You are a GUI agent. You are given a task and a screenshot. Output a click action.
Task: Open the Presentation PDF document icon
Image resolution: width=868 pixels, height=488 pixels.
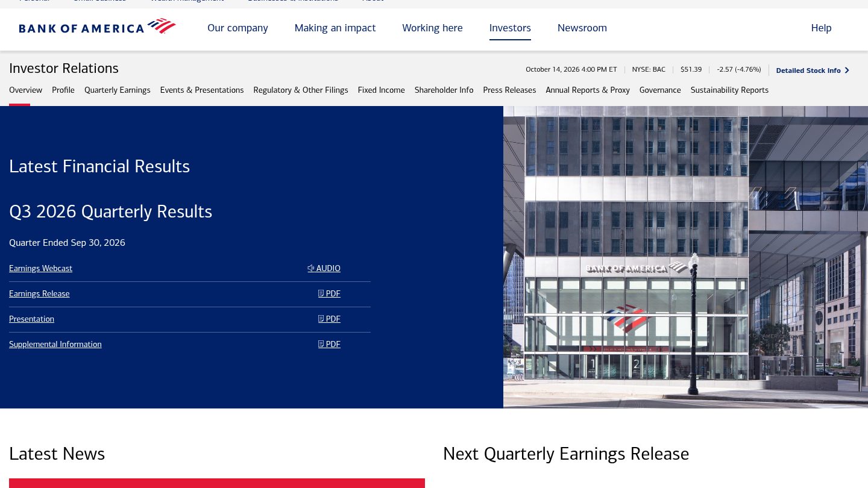[321, 319]
